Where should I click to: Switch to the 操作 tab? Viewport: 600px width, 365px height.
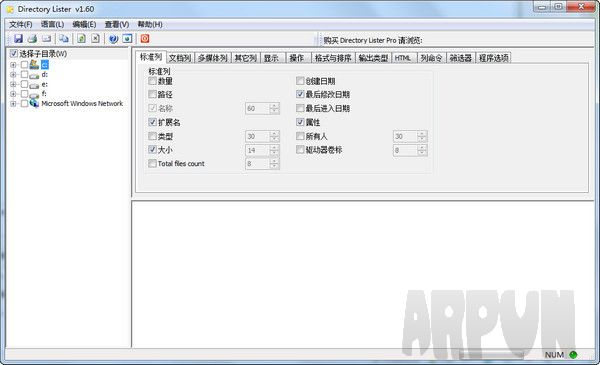coord(297,58)
